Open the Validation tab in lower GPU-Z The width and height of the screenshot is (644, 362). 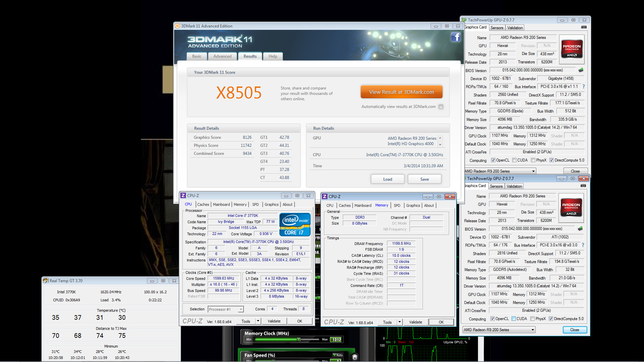pyautogui.click(x=514, y=186)
